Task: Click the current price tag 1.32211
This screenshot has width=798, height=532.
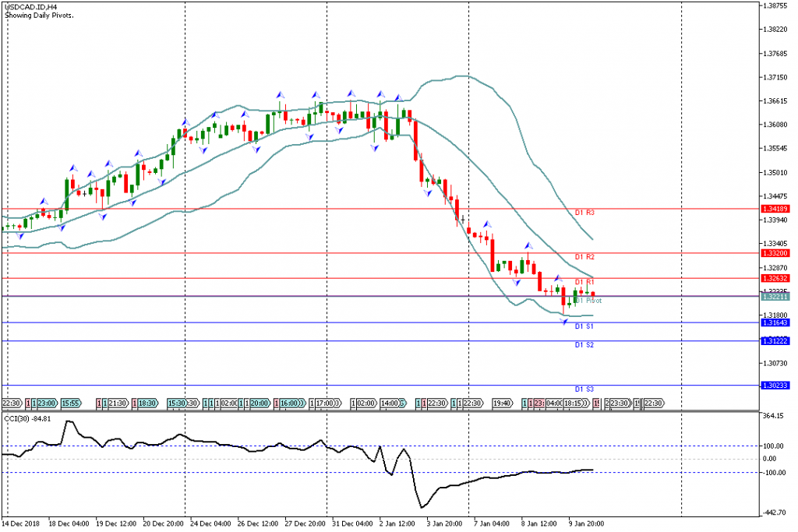Action: (777, 297)
